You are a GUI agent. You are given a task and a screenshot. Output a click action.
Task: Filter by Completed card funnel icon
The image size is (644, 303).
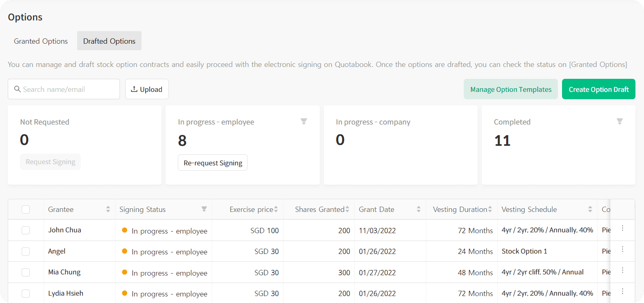pyautogui.click(x=620, y=121)
